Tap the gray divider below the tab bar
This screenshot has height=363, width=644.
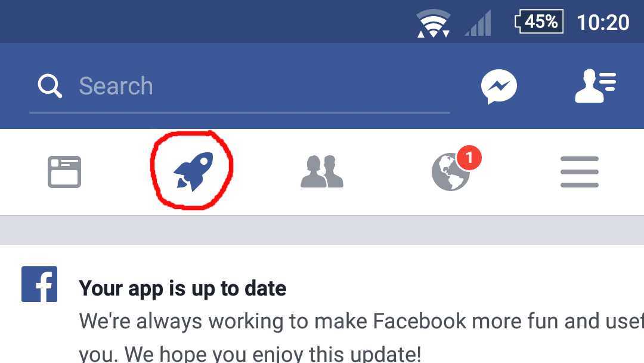tap(322, 230)
